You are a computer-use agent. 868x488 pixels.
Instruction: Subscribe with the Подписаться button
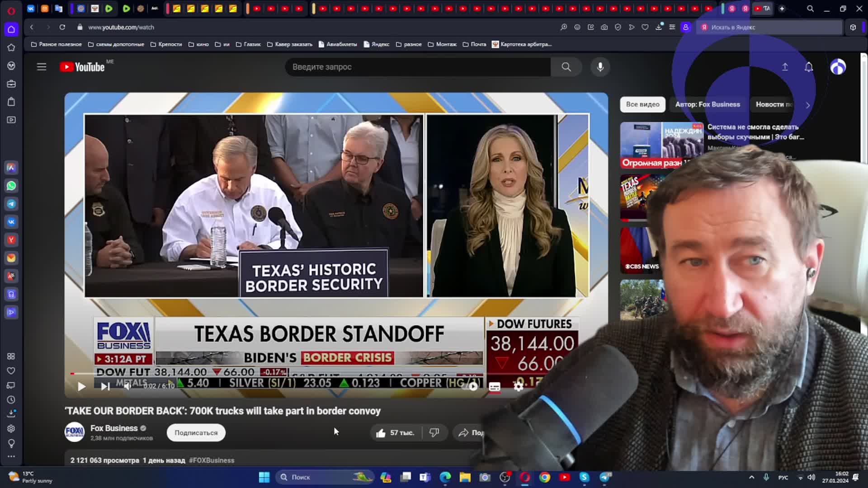[196, 433]
